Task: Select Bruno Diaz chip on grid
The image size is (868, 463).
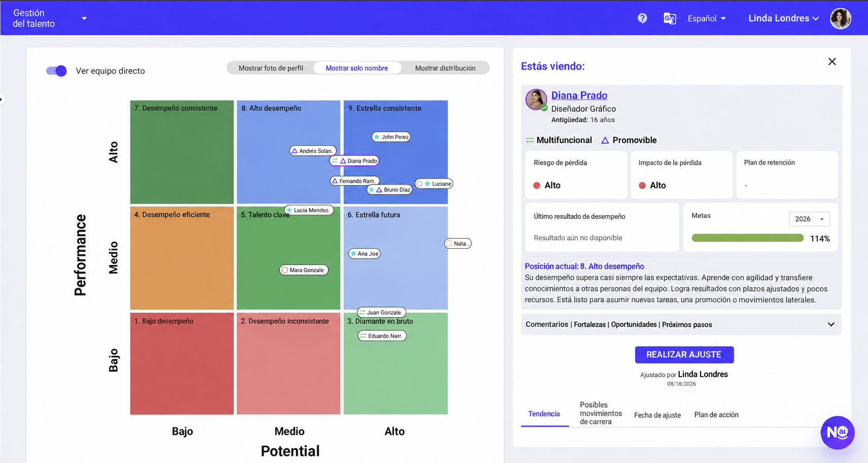Action: click(390, 190)
